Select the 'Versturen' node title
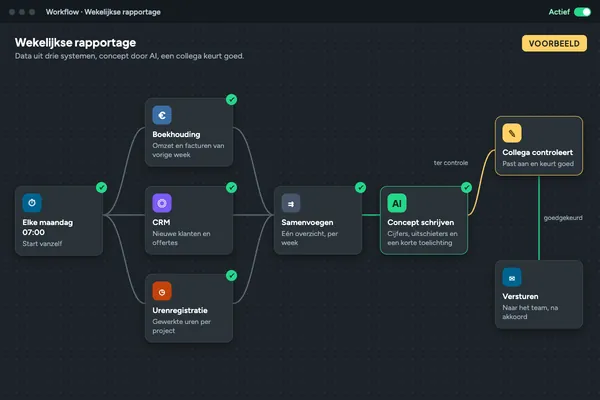The height and width of the screenshot is (400, 600). 520,296
